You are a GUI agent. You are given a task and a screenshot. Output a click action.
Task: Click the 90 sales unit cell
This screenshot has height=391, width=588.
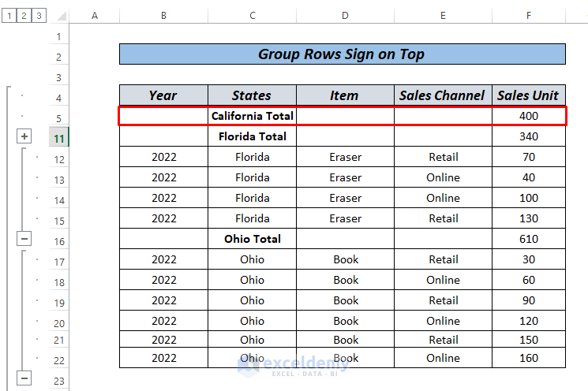click(x=529, y=300)
